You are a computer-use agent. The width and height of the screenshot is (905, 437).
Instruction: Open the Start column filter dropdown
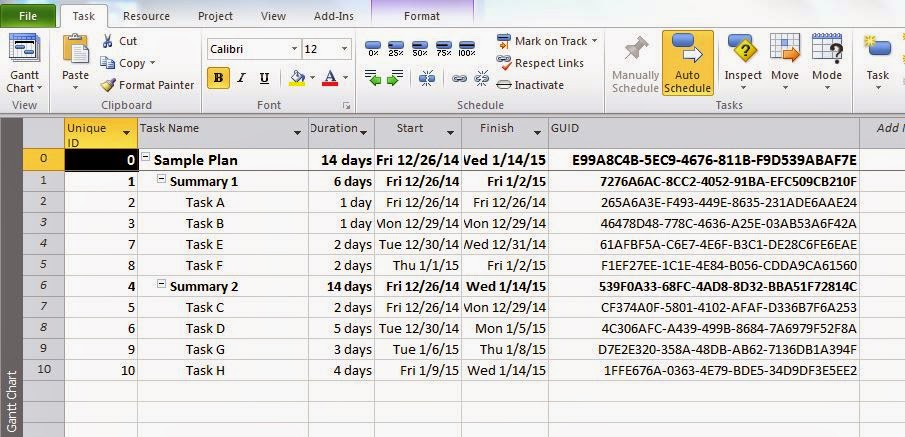450,133
